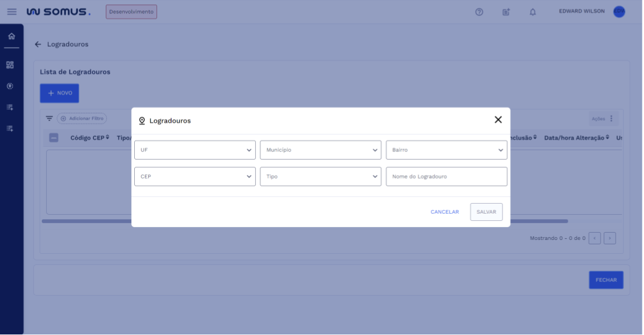Click the horizontal table scrollbar
The height and width of the screenshot is (335, 644).
coord(86,221)
